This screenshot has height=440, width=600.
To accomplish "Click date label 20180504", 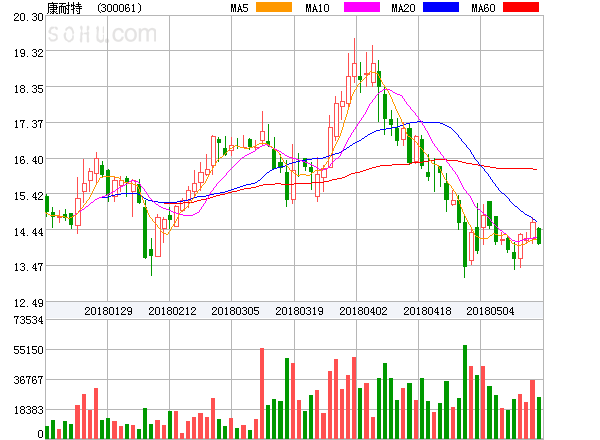I will [490, 311].
